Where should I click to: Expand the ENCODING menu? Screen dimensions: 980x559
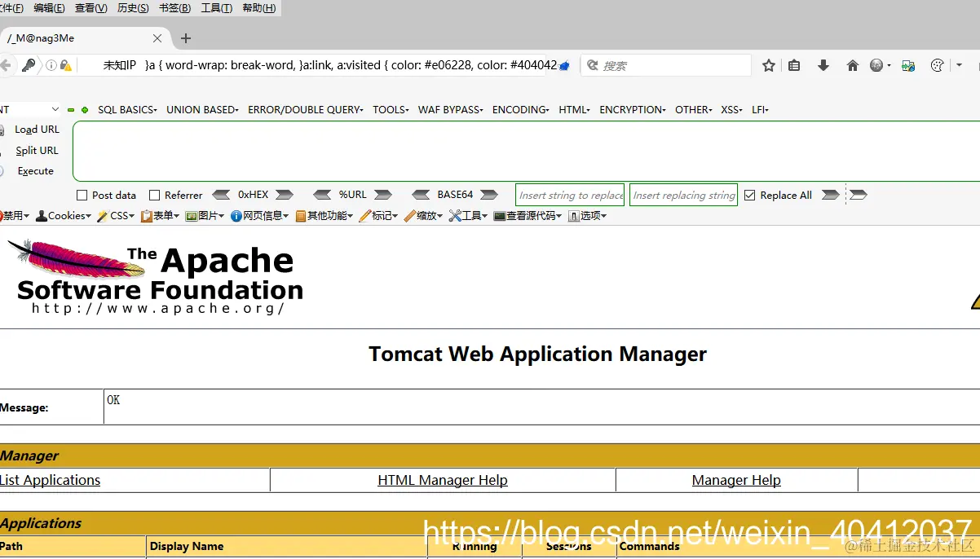[521, 110]
